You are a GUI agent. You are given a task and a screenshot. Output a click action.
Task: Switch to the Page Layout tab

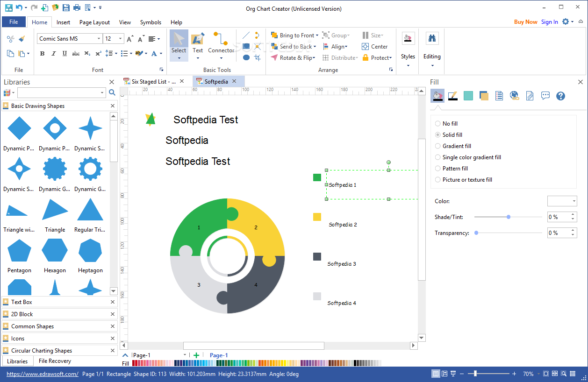point(94,22)
